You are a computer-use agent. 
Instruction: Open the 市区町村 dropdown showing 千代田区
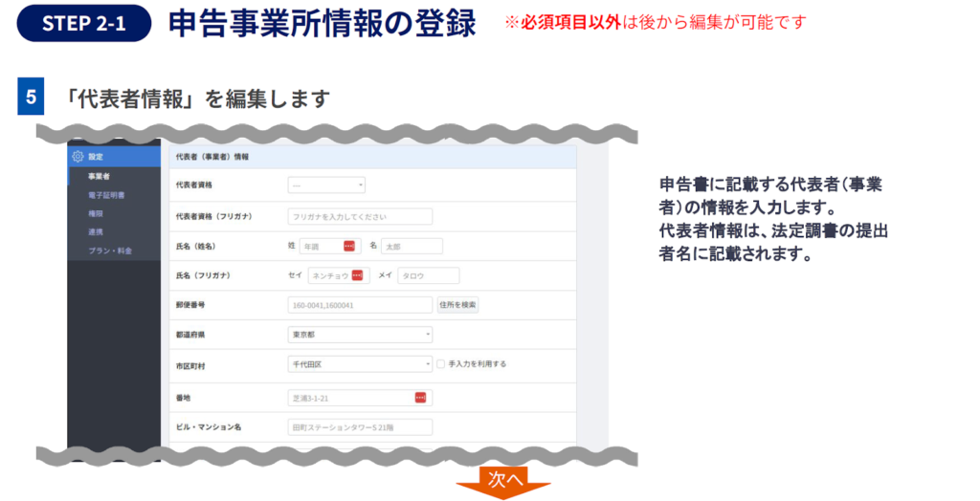coord(360,364)
